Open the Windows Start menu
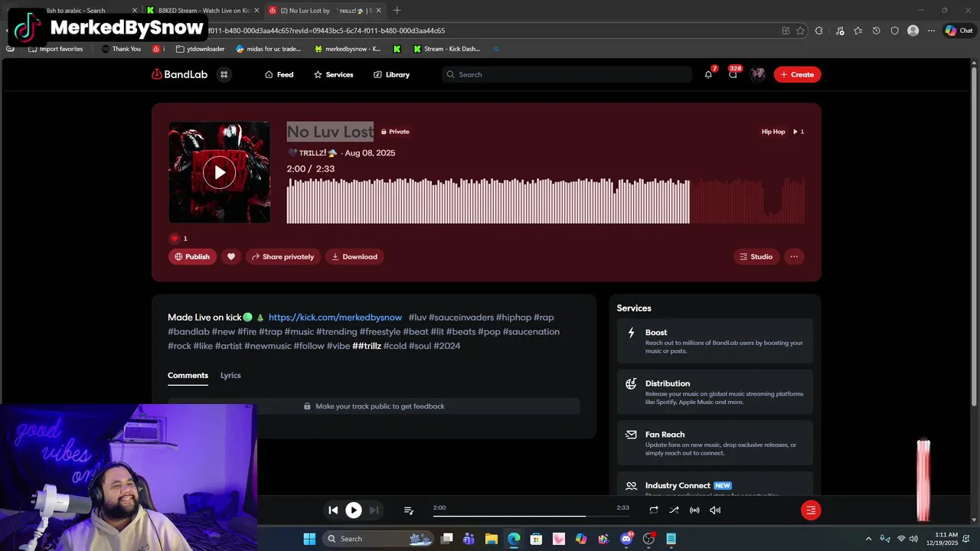The height and width of the screenshot is (551, 980). (x=309, y=539)
